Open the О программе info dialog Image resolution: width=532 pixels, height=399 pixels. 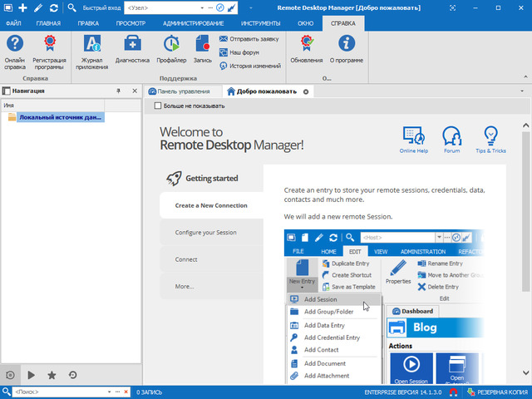click(345, 49)
